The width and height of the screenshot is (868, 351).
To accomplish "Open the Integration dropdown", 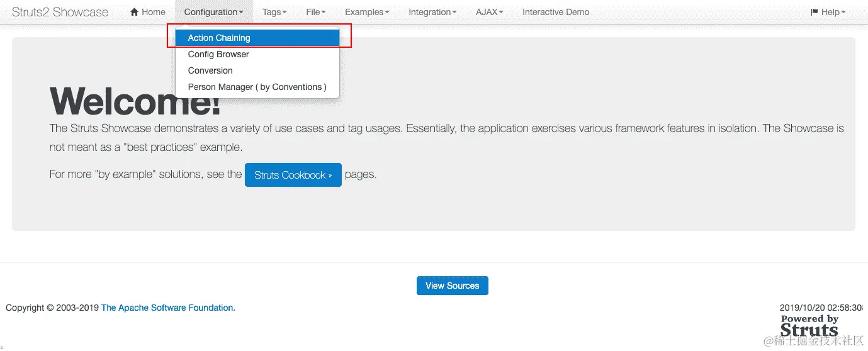I will click(x=432, y=12).
